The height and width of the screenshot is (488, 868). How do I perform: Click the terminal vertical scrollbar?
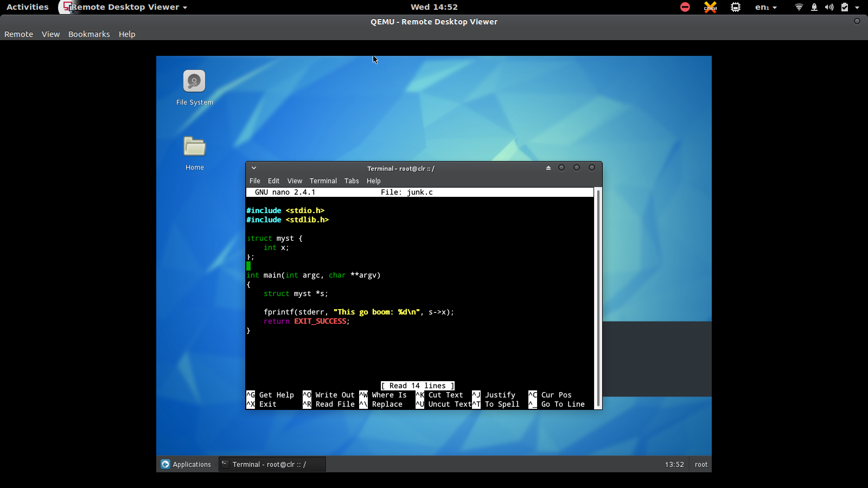pos(598,297)
